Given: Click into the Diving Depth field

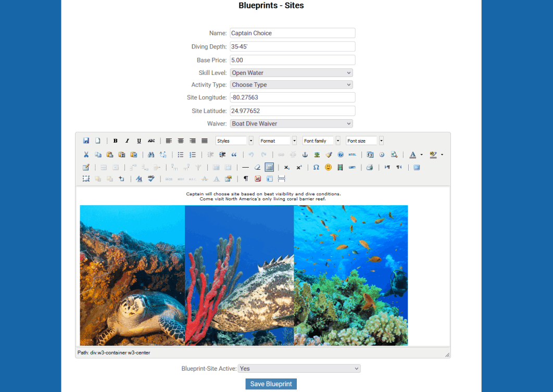Looking at the screenshot, I should tap(293, 47).
